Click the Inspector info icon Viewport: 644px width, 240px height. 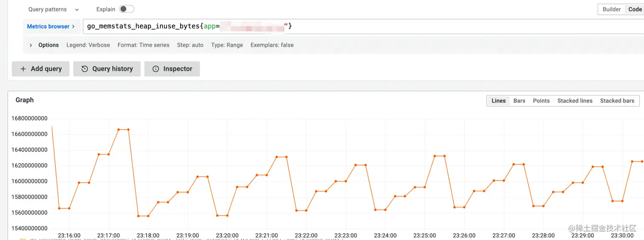click(x=156, y=69)
